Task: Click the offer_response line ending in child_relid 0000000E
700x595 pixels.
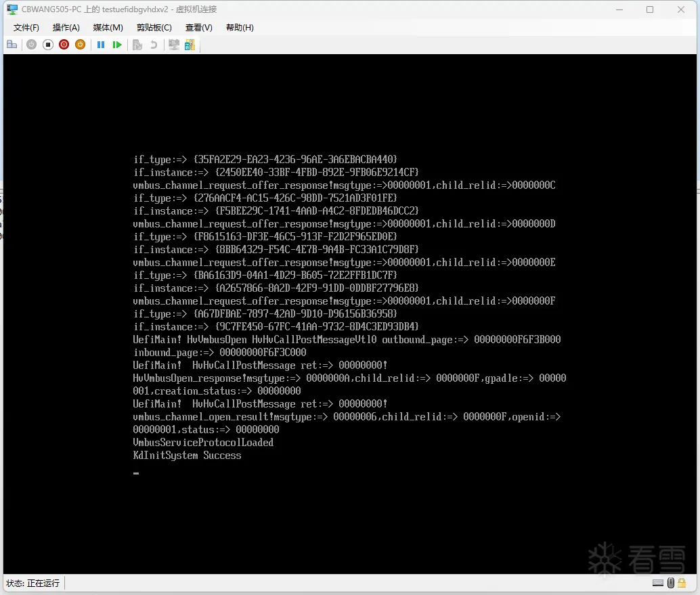Action: tap(344, 263)
